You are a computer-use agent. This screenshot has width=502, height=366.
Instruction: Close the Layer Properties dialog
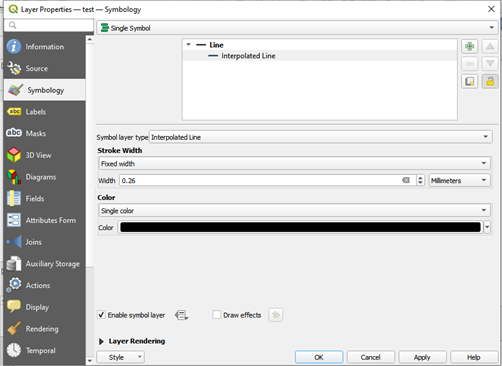click(x=491, y=9)
